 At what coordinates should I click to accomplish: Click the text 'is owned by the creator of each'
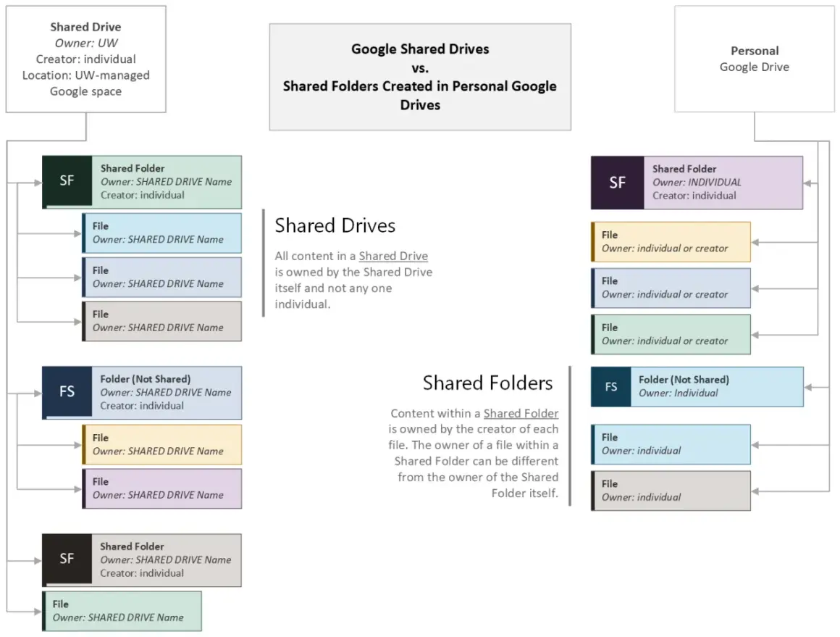pos(474,429)
